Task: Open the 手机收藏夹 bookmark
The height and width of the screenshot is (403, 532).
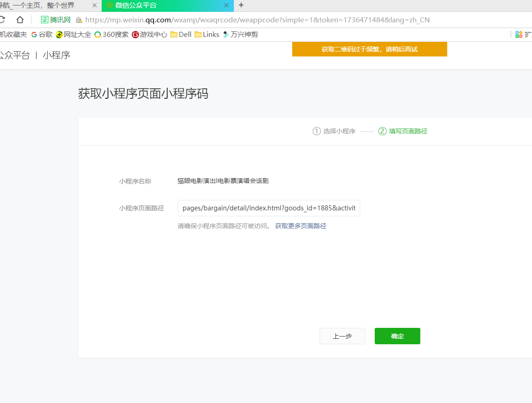Action: pyautogui.click(x=13, y=35)
